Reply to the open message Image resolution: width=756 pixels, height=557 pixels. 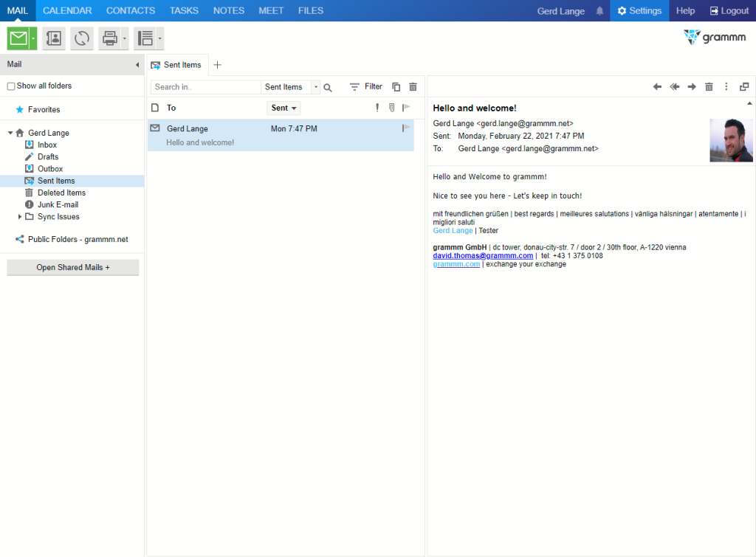click(x=657, y=87)
